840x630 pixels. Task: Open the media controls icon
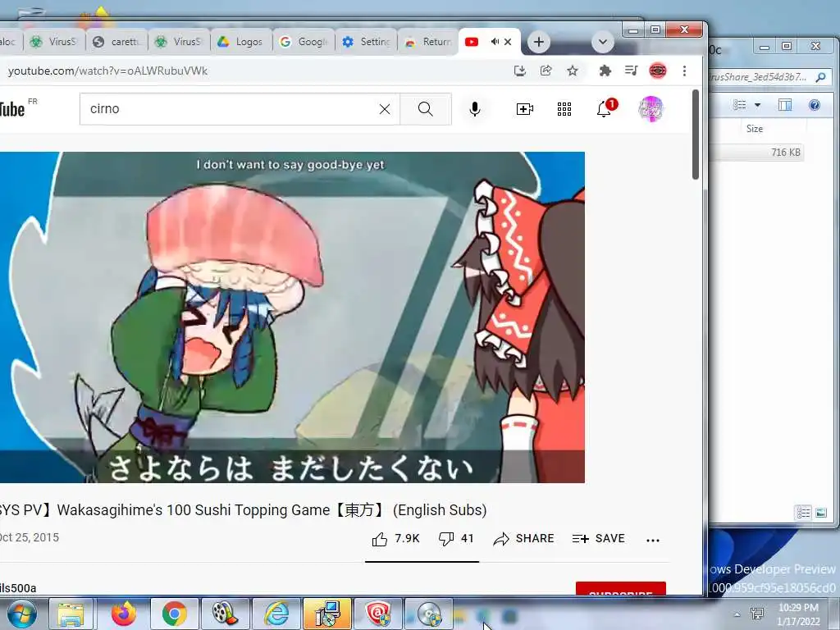coord(631,71)
